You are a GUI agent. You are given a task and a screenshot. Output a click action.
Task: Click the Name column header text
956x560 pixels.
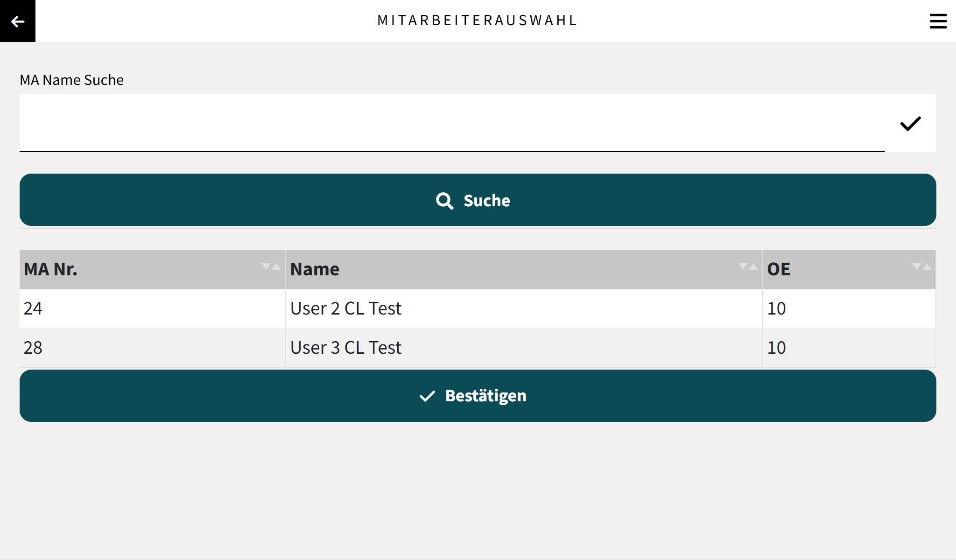315,269
